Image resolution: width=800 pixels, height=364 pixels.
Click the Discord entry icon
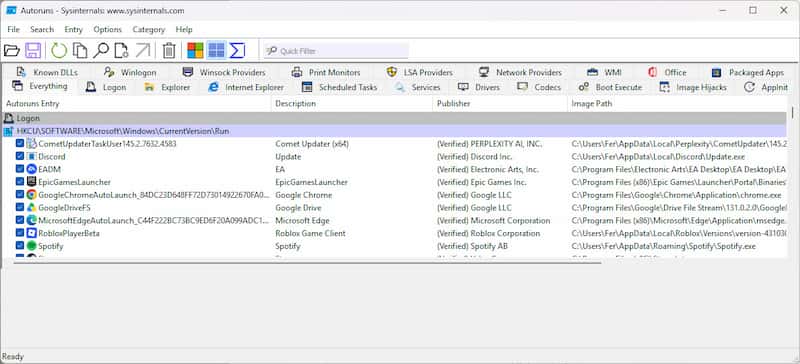pos(32,157)
